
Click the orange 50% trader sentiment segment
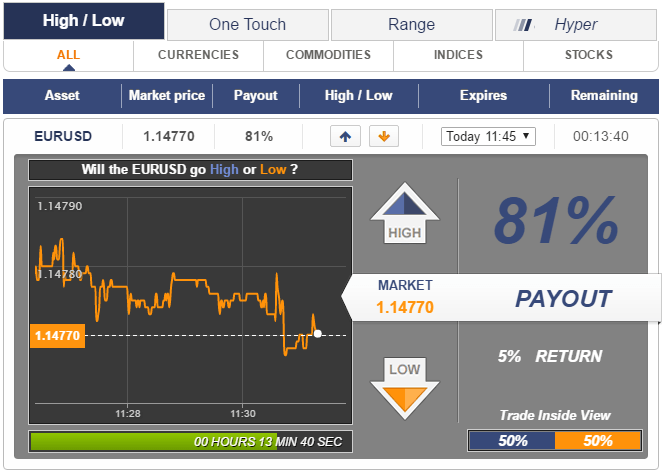click(598, 441)
